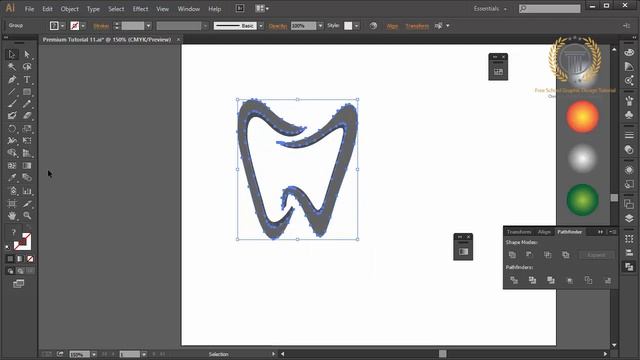The image size is (640, 360).
Task: Click the Align link in control bar
Action: point(392,26)
